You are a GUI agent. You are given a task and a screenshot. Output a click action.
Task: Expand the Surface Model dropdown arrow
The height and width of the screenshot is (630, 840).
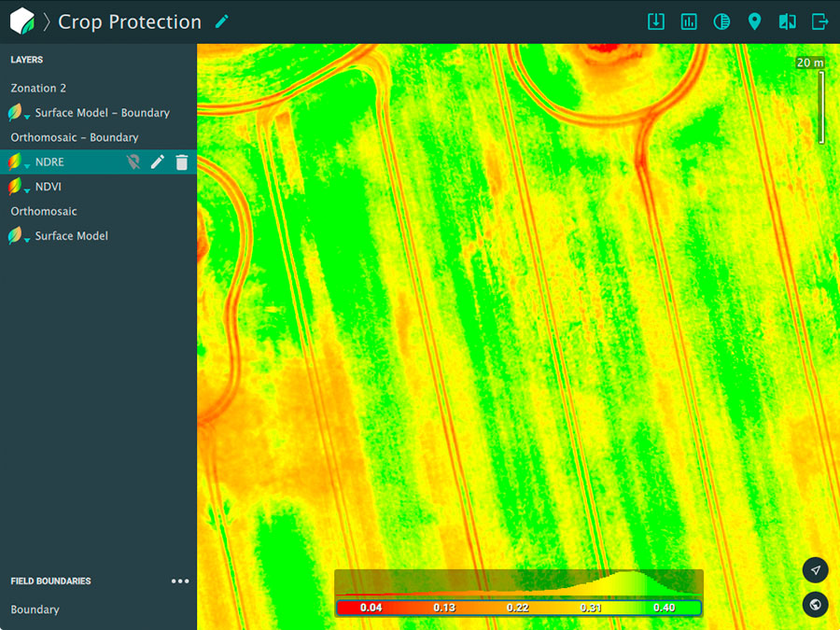[x=27, y=241]
